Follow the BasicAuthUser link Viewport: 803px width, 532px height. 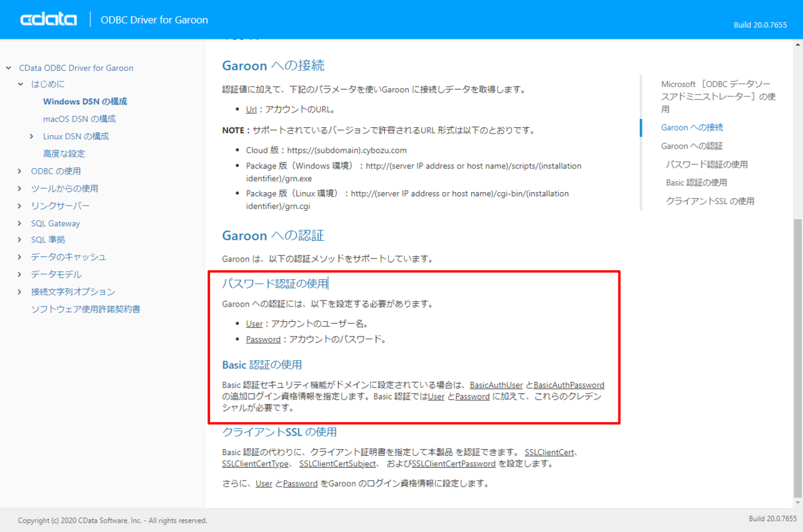[x=496, y=385]
